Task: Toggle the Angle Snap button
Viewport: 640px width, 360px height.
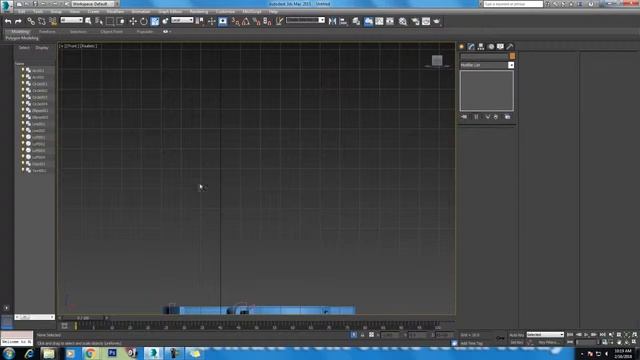Action: point(246,21)
